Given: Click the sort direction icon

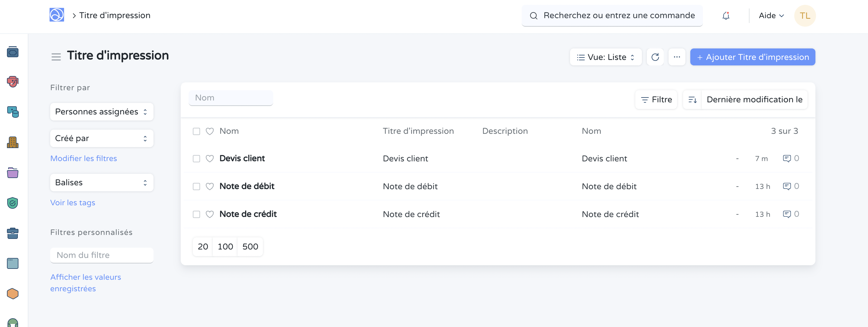Looking at the screenshot, I should pos(692,100).
